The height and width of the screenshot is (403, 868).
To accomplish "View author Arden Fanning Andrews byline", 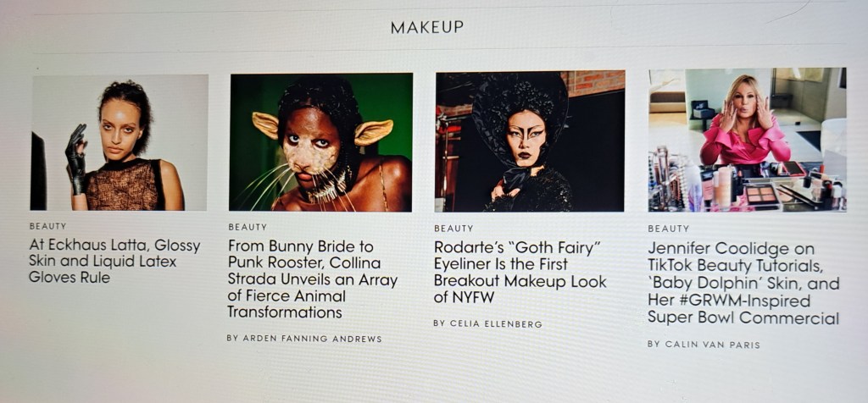I will 304,339.
